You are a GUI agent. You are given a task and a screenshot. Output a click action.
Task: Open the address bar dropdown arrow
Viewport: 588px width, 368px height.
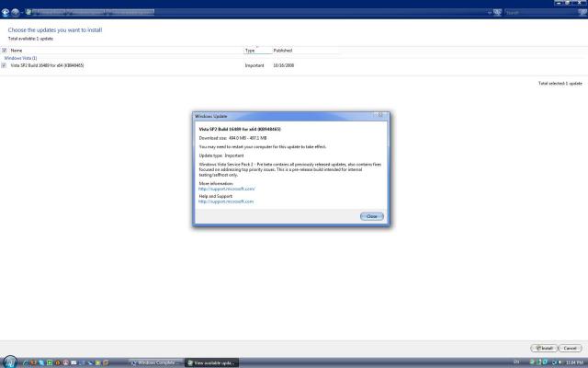click(x=490, y=12)
